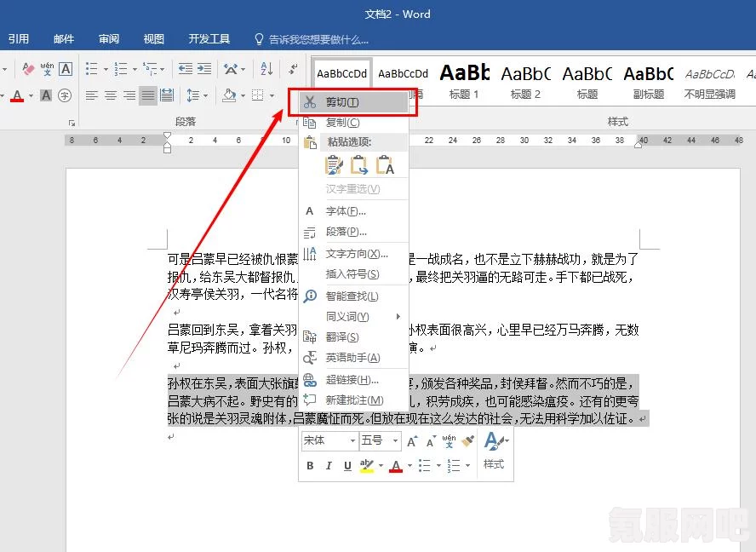Expand the 同义词(Y) submenu
This screenshot has height=552, width=756.
tap(354, 317)
